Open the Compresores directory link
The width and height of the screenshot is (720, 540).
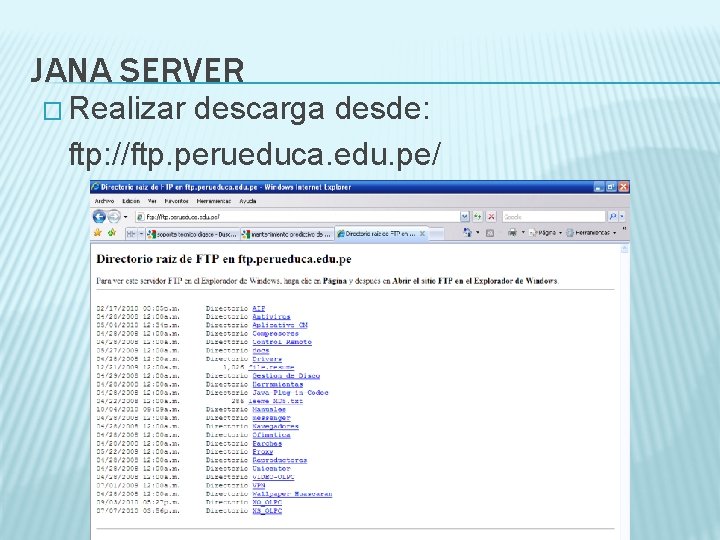[275, 333]
